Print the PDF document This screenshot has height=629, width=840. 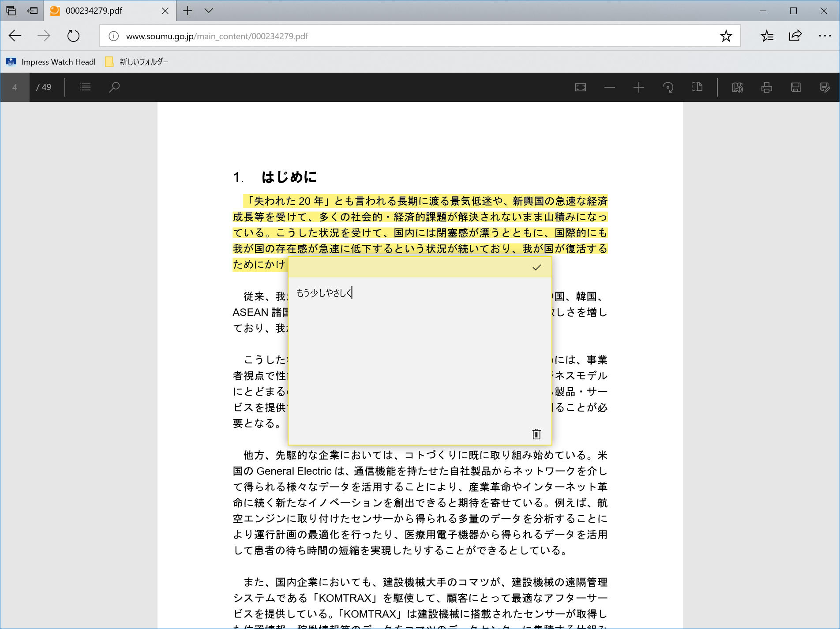click(766, 87)
